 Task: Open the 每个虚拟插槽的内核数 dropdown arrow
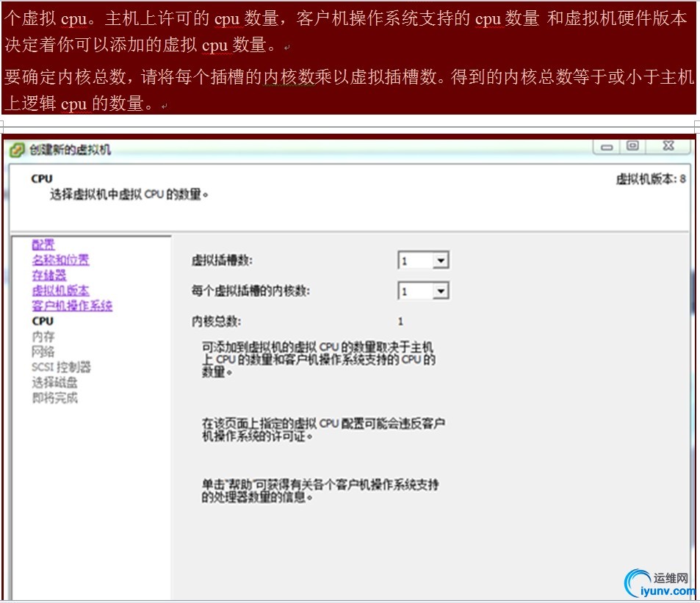(x=441, y=292)
